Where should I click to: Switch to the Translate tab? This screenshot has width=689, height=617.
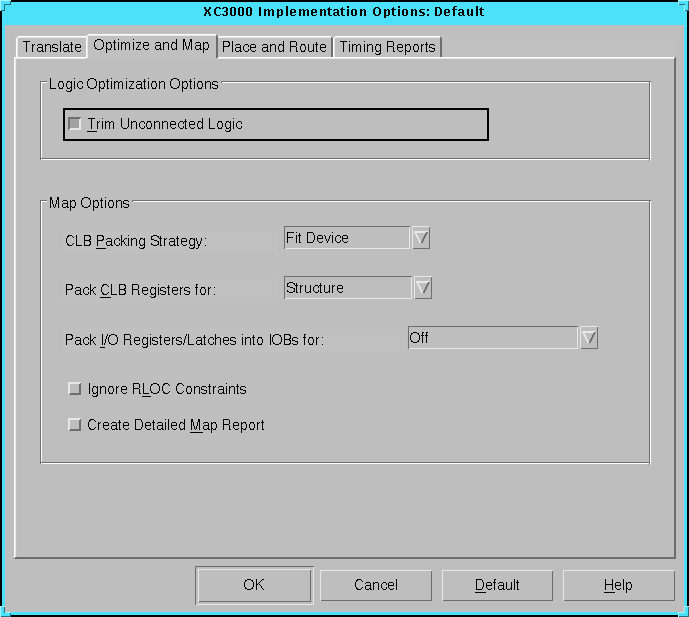pyautogui.click(x=52, y=47)
